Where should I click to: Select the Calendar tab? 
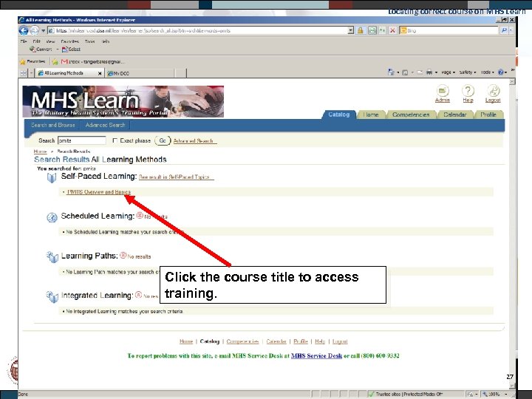(x=455, y=115)
